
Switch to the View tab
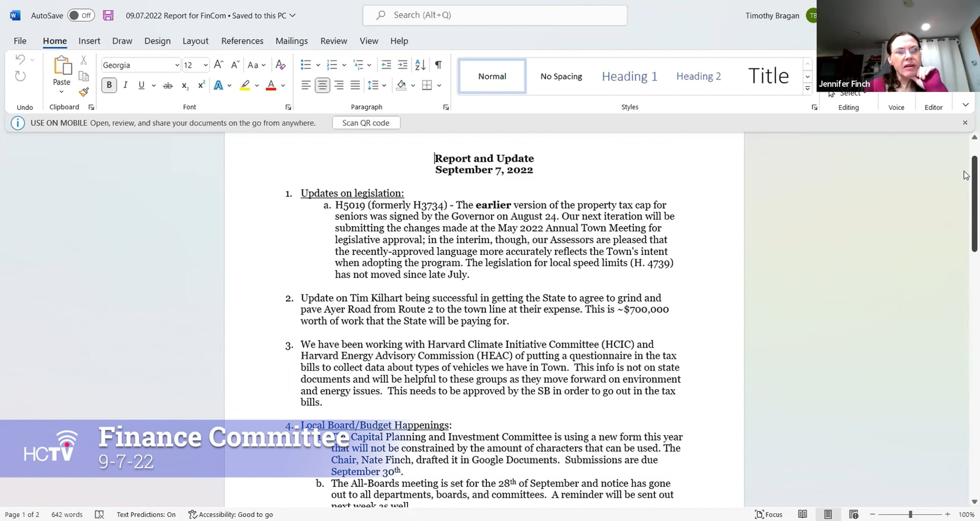point(369,41)
